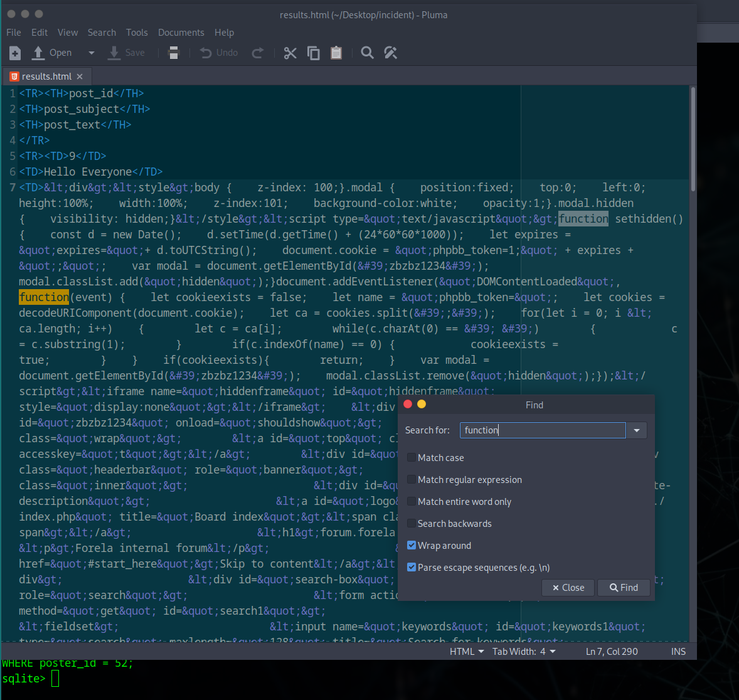Expand the Open recent files dropdown arrow
Screen dimensions: 739x700
click(92, 53)
